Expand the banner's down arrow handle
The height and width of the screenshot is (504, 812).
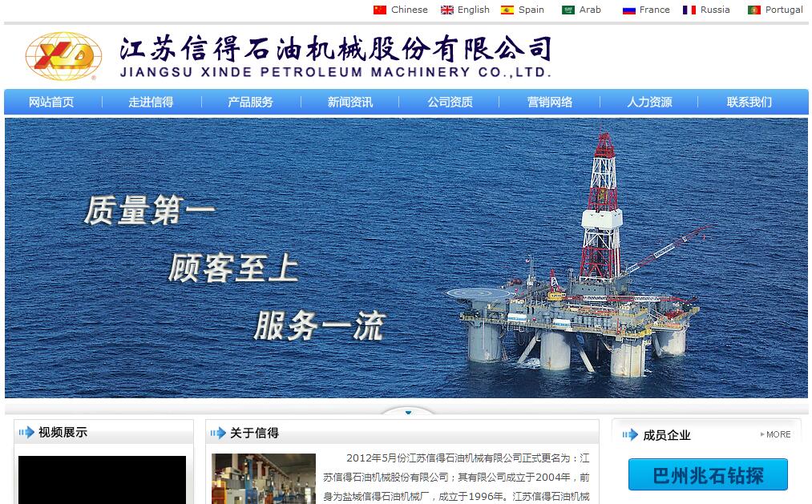[408, 413]
